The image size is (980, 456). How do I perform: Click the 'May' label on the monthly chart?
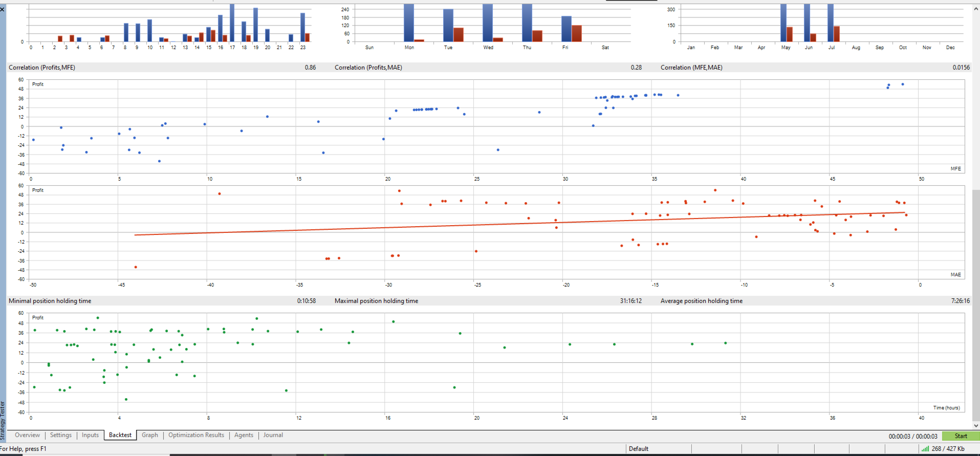coord(786,48)
